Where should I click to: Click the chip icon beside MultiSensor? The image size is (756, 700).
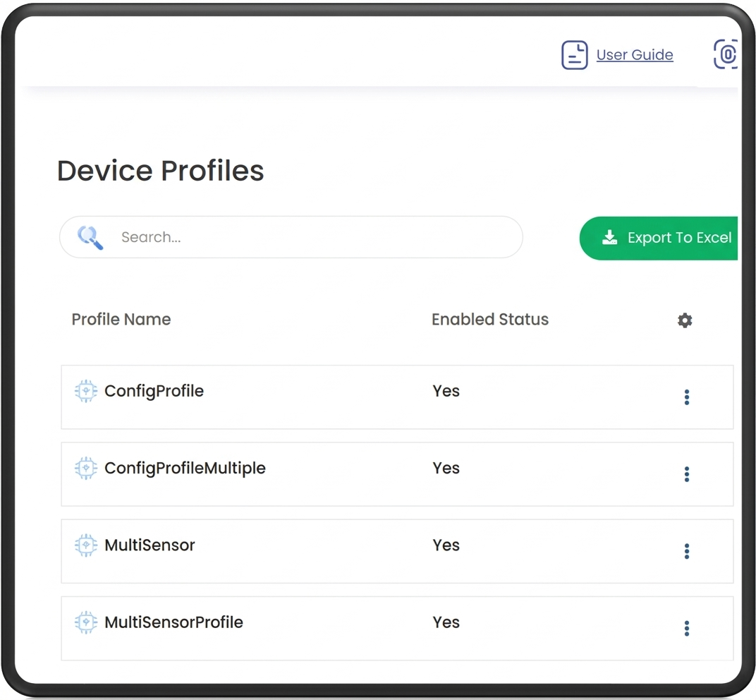point(85,545)
